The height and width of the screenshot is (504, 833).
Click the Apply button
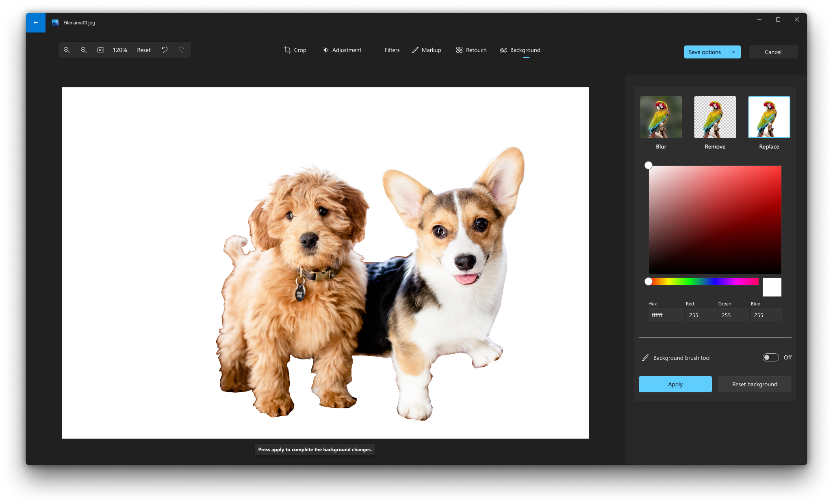point(675,384)
